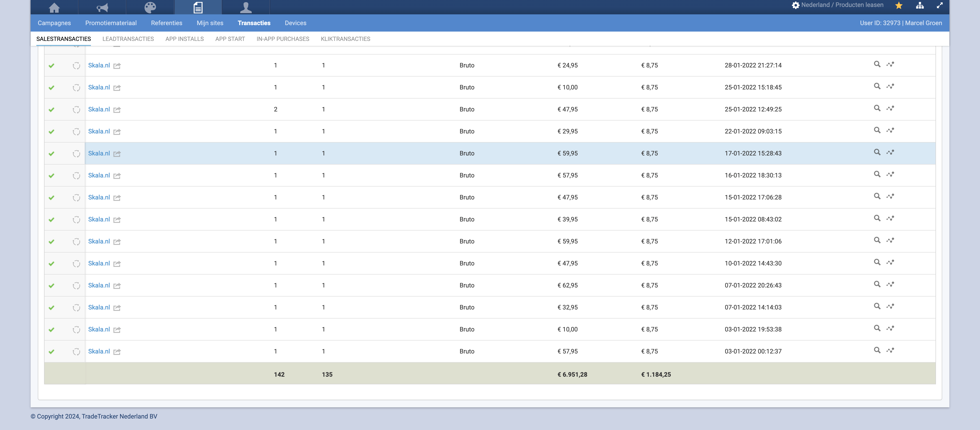View details magnifier for 28-01-2022 21:27:14 row

point(877,64)
